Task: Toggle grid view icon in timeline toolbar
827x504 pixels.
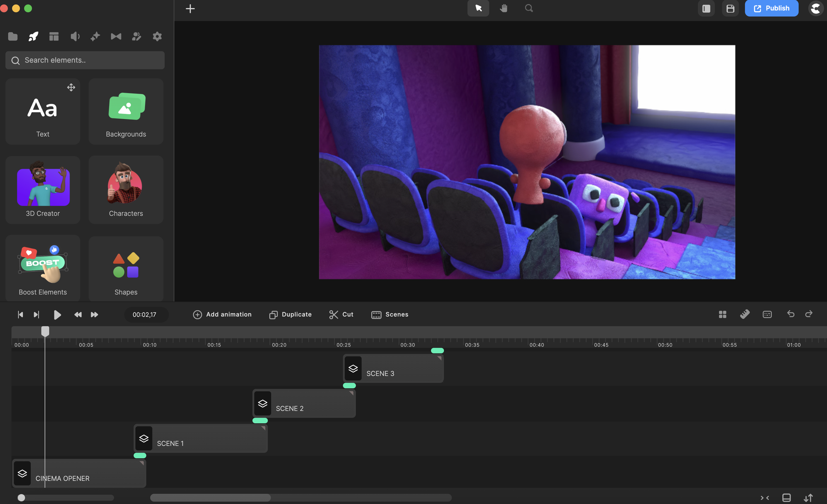Action: point(722,314)
